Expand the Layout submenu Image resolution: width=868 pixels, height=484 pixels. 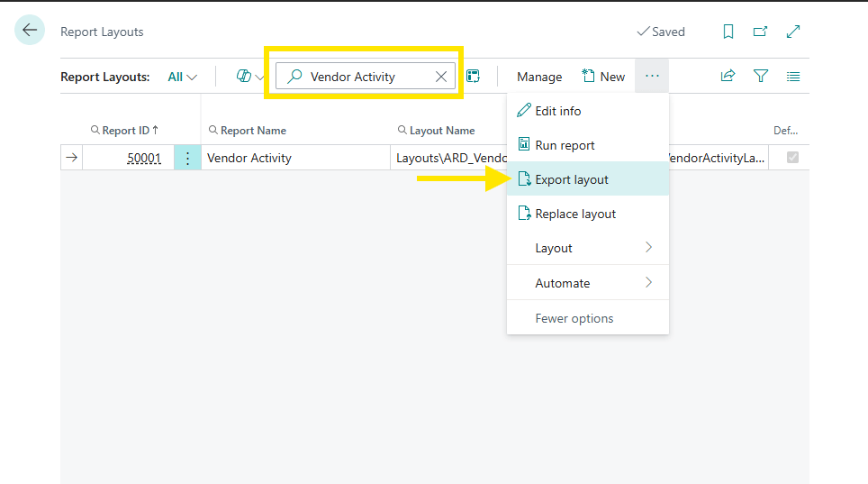click(588, 248)
